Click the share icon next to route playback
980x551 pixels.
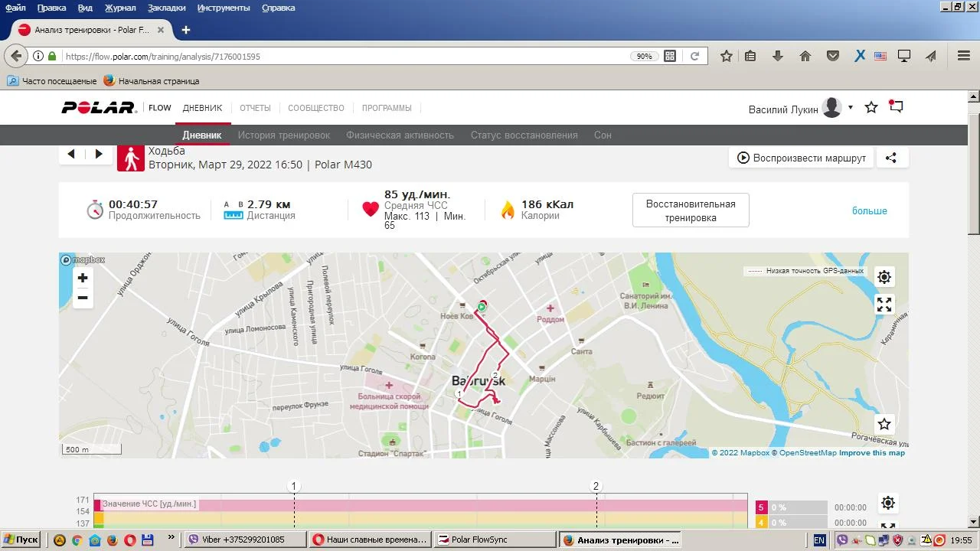click(891, 158)
